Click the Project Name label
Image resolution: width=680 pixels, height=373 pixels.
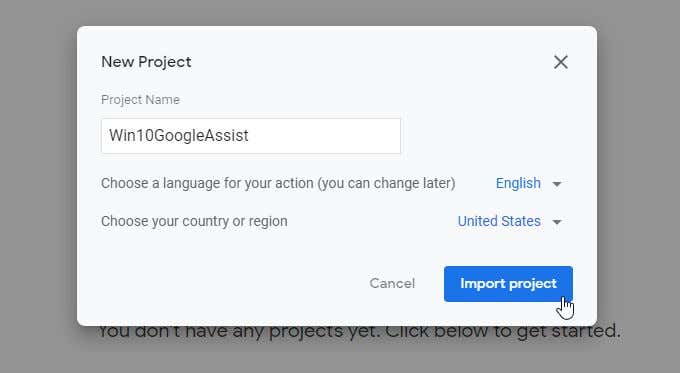140,100
